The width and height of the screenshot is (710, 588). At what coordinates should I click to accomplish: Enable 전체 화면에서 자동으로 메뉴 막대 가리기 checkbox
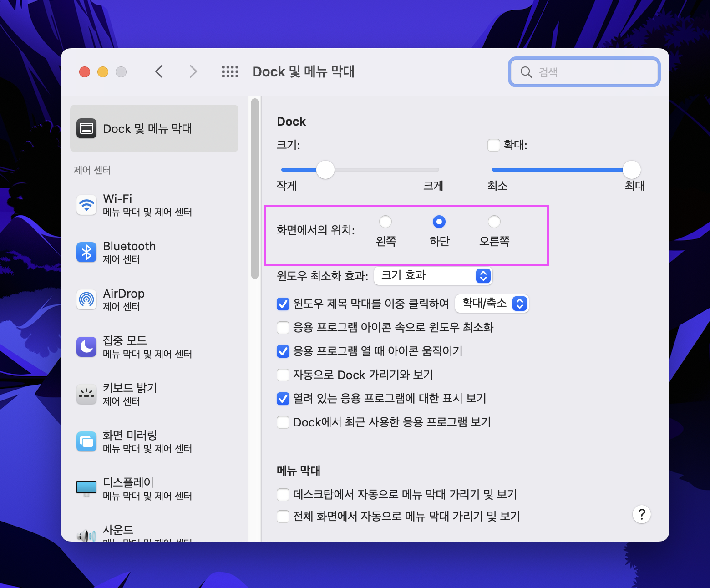coord(283,516)
